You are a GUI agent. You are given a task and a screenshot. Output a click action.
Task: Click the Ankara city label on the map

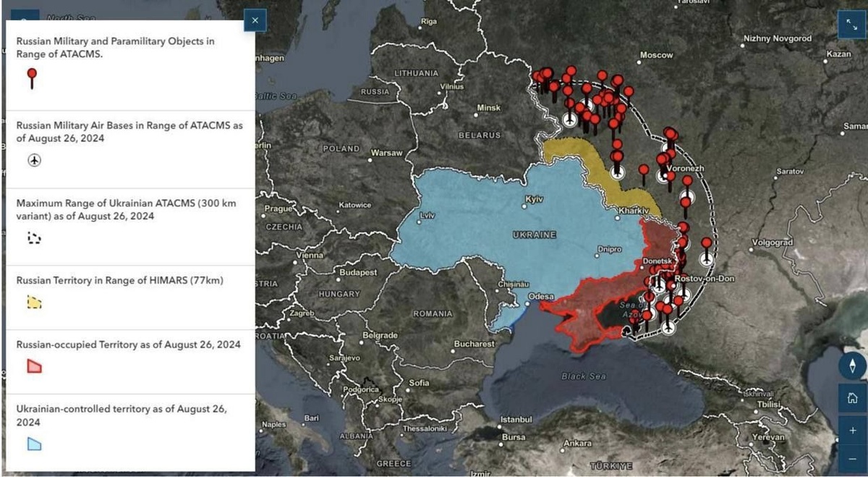(x=577, y=444)
